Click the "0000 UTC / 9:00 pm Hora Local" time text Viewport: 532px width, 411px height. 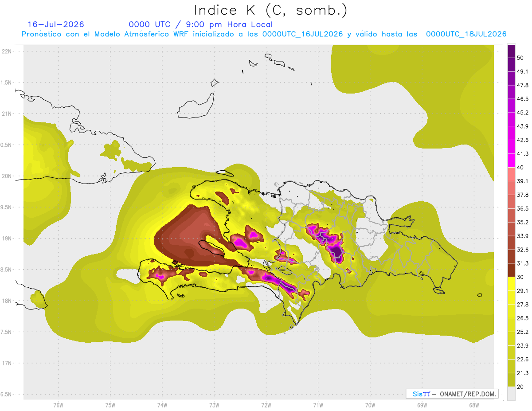click(x=201, y=24)
